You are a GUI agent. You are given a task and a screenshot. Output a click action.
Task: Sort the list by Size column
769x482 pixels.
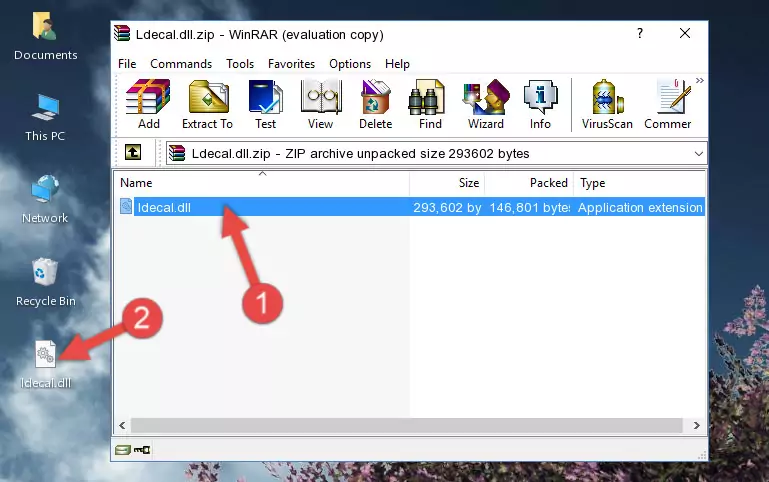tap(447, 183)
